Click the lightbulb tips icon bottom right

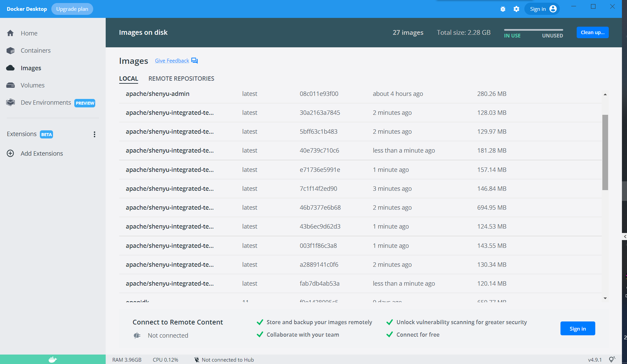pyautogui.click(x=612, y=360)
